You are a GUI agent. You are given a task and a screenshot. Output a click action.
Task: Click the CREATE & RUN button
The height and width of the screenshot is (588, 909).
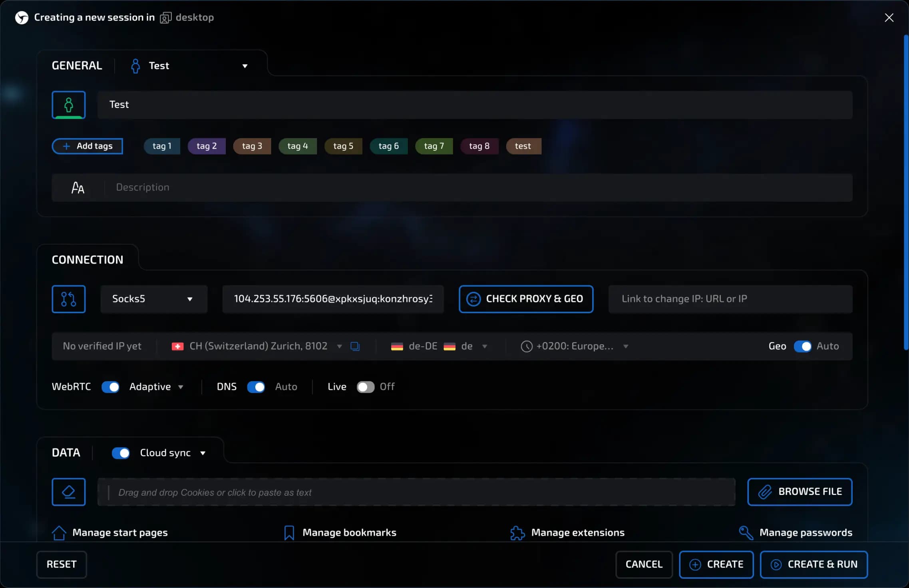coord(814,564)
